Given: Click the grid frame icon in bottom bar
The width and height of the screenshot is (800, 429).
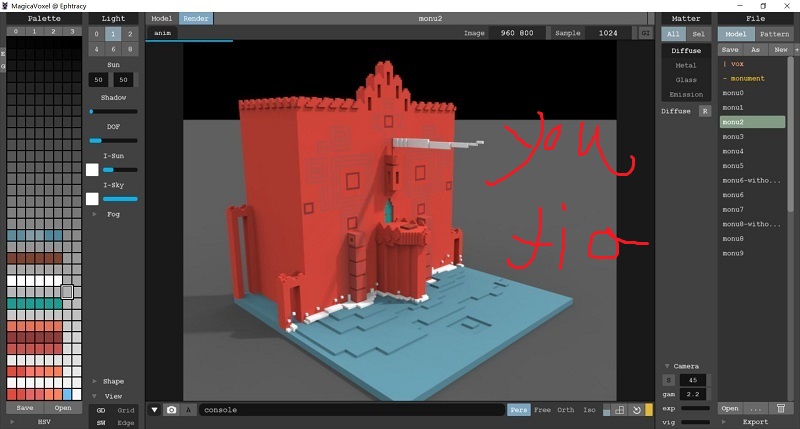Looking at the screenshot, I should coord(619,410).
